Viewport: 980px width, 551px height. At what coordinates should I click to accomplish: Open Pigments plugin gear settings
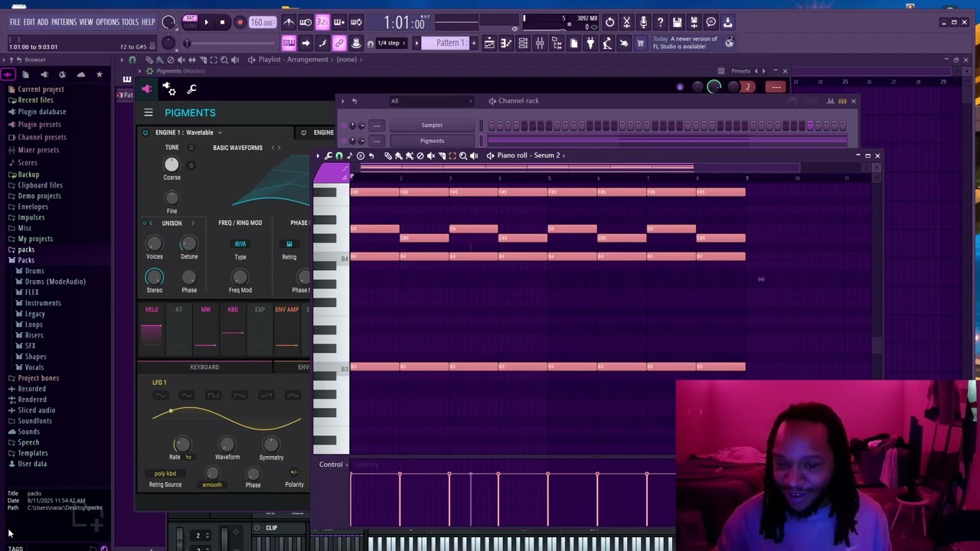coord(170,90)
